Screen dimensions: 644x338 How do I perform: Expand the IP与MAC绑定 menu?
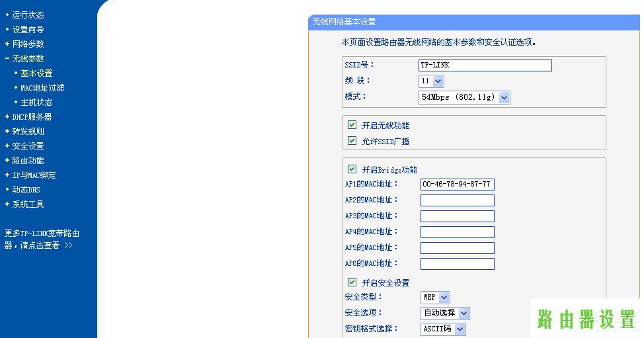tap(34, 175)
